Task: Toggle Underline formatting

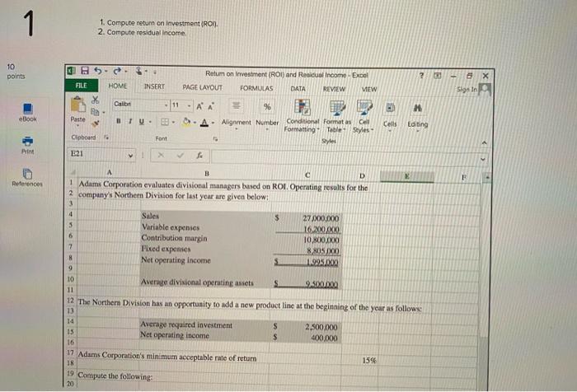Action: [x=141, y=121]
